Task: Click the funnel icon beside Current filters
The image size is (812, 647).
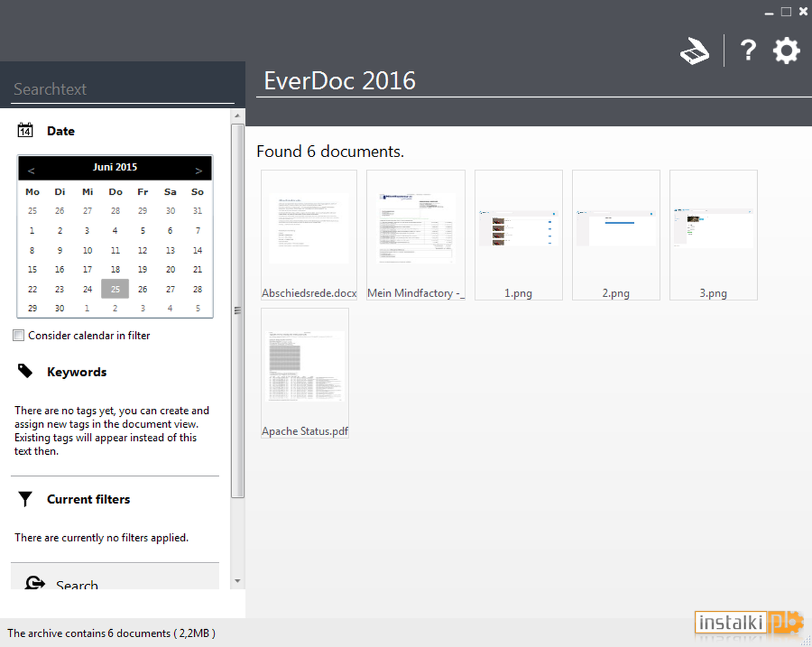Action: tap(25, 499)
